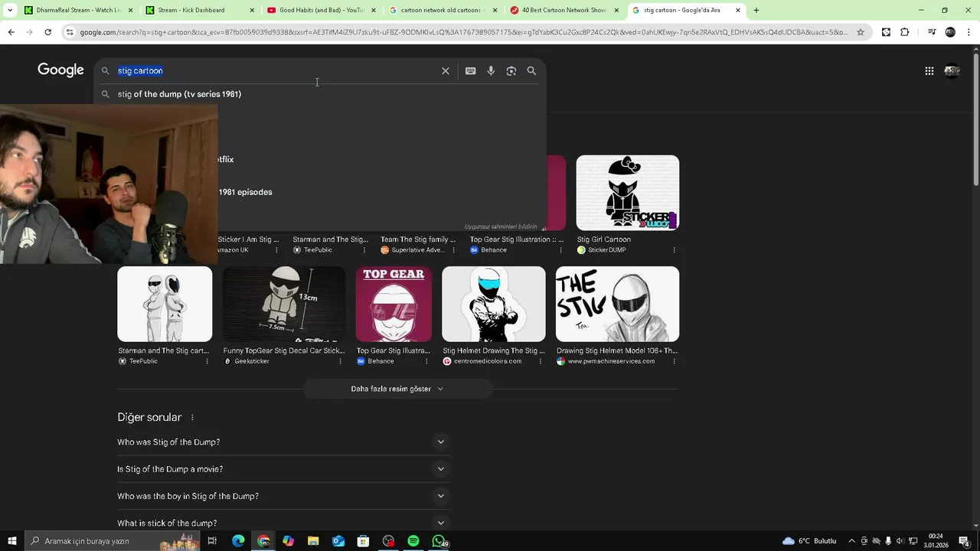Image resolution: width=980 pixels, height=551 pixels.
Task: Open the Windows notification center
Action: tap(964, 541)
